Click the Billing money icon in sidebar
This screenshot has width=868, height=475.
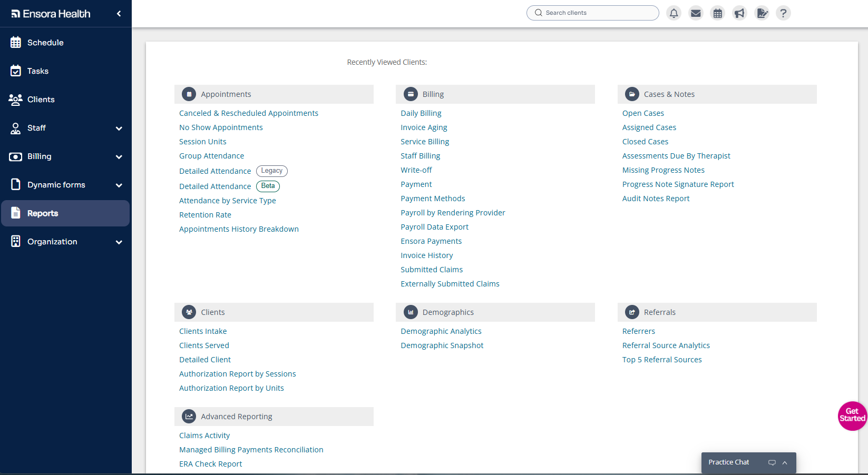[16, 156]
